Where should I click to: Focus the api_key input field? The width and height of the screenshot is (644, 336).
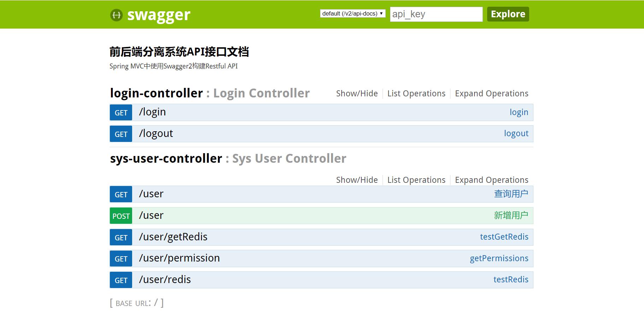[x=436, y=14]
